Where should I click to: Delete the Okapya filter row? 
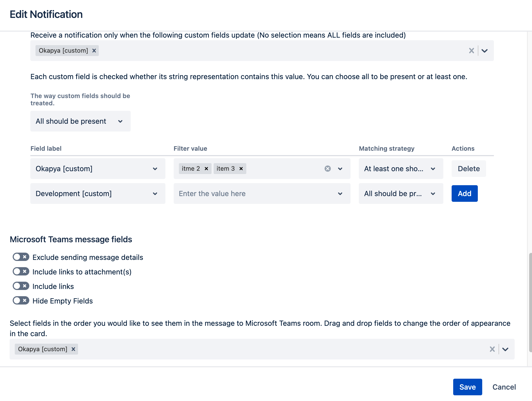[x=468, y=169]
